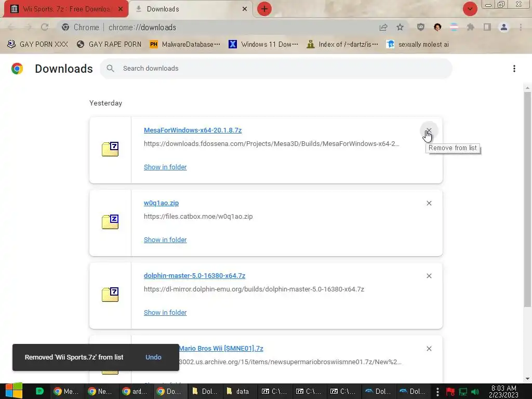Open the green app icon in taskbar
The width and height of the screenshot is (532, 399).
click(39, 391)
